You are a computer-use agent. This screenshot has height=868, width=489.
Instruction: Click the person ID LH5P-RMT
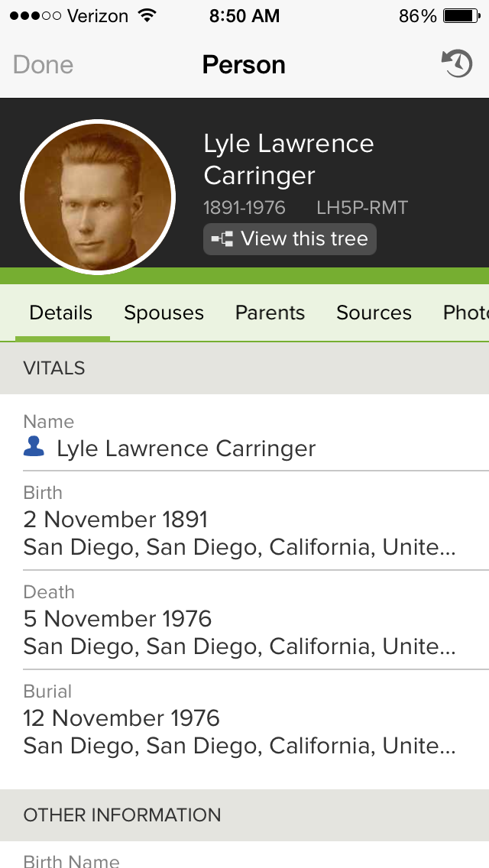(362, 207)
